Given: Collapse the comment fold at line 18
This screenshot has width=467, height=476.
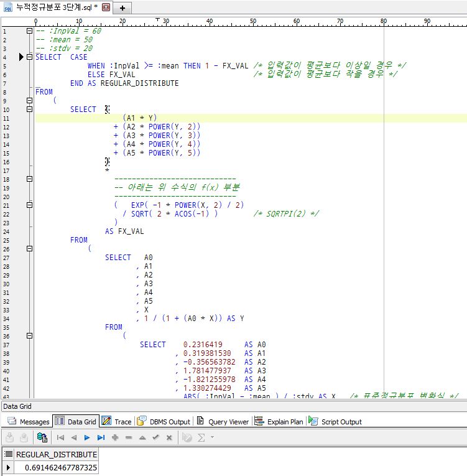Looking at the screenshot, I should coord(29,179).
